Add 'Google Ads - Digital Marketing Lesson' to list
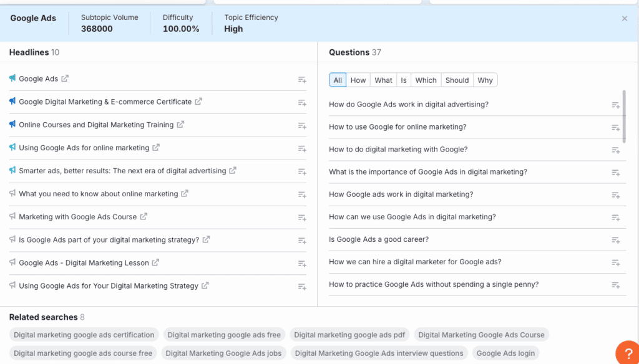This screenshot has height=364, width=639. coord(302,264)
